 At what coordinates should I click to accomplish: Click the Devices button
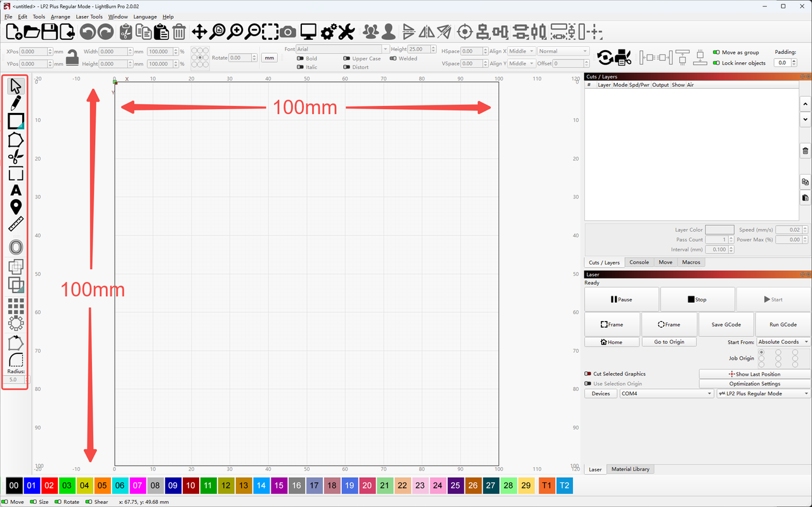tap(600, 393)
